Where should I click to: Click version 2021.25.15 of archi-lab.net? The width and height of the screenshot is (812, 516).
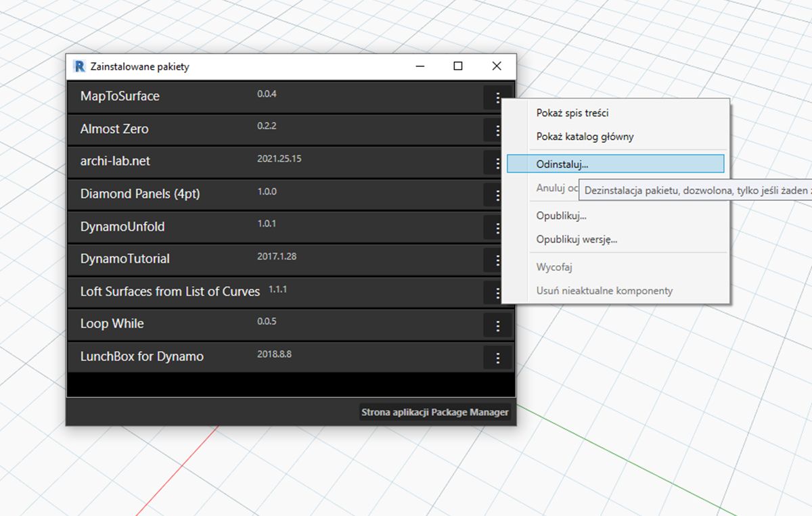tap(279, 159)
